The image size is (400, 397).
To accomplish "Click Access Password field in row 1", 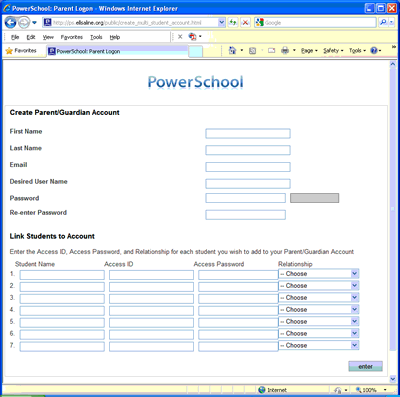I will click(238, 275).
